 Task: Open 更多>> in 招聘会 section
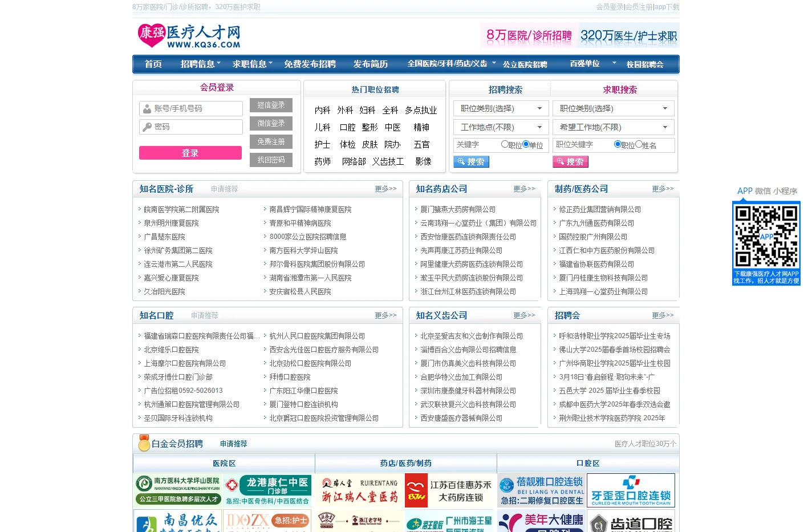pyautogui.click(x=663, y=315)
